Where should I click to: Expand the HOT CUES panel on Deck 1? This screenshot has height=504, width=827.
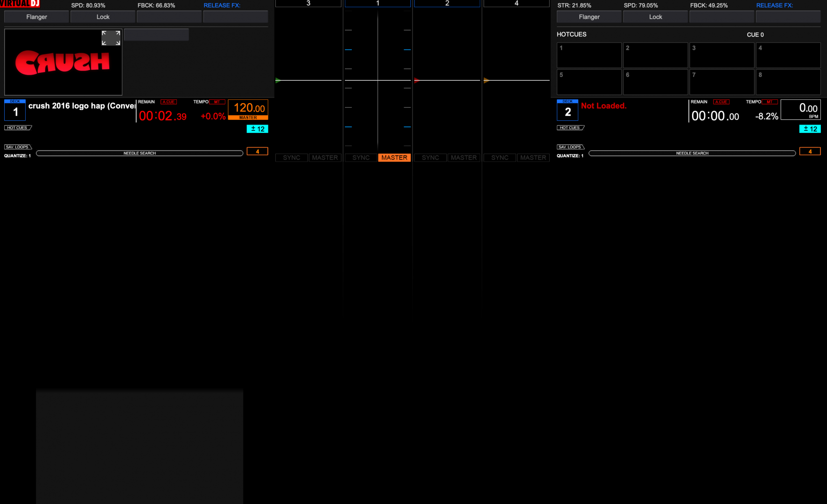pos(18,127)
